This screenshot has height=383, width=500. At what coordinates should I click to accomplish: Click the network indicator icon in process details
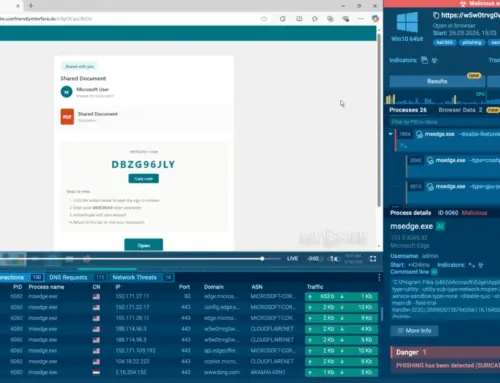pyautogui.click(x=472, y=265)
